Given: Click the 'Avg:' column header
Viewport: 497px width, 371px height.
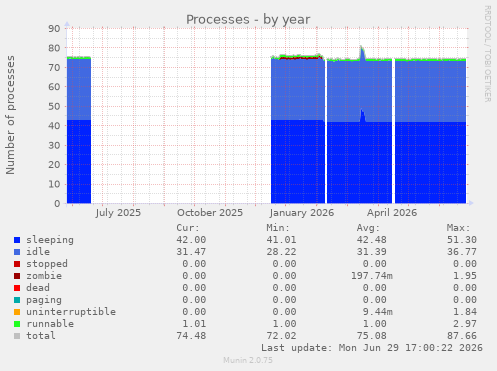Looking at the screenshot, I should coord(368,228).
